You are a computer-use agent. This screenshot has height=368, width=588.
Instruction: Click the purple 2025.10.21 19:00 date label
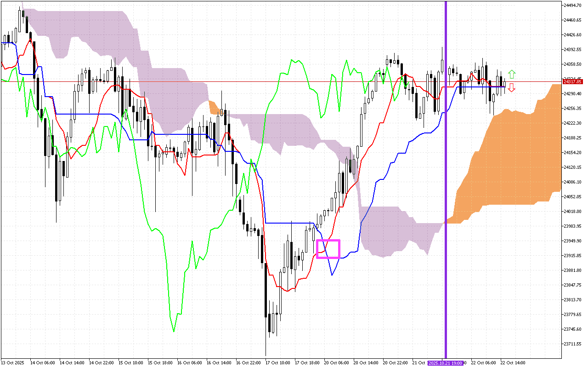coord(445,363)
